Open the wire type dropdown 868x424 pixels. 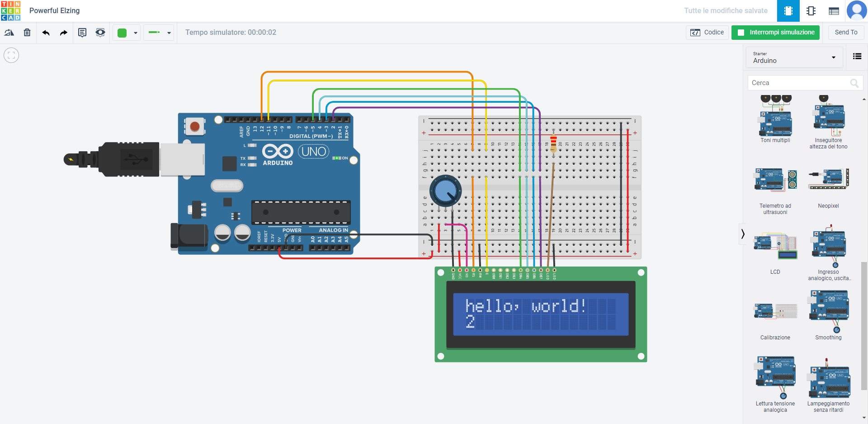(159, 33)
